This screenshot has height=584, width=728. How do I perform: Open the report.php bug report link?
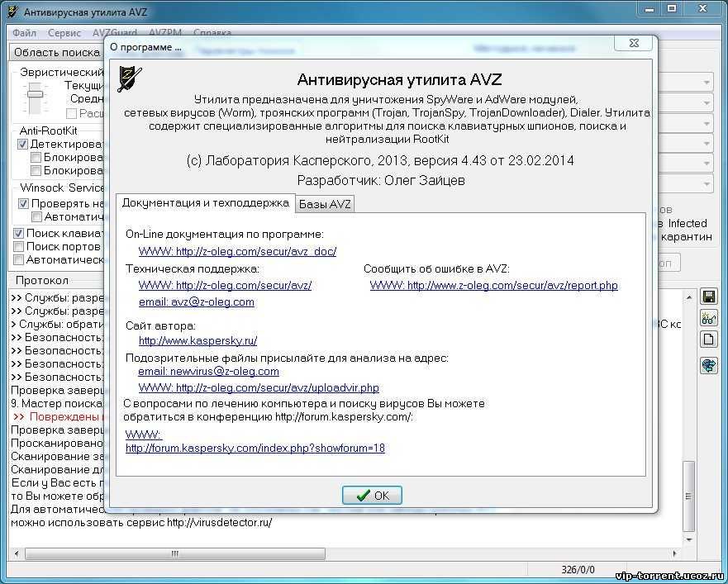coord(493,285)
